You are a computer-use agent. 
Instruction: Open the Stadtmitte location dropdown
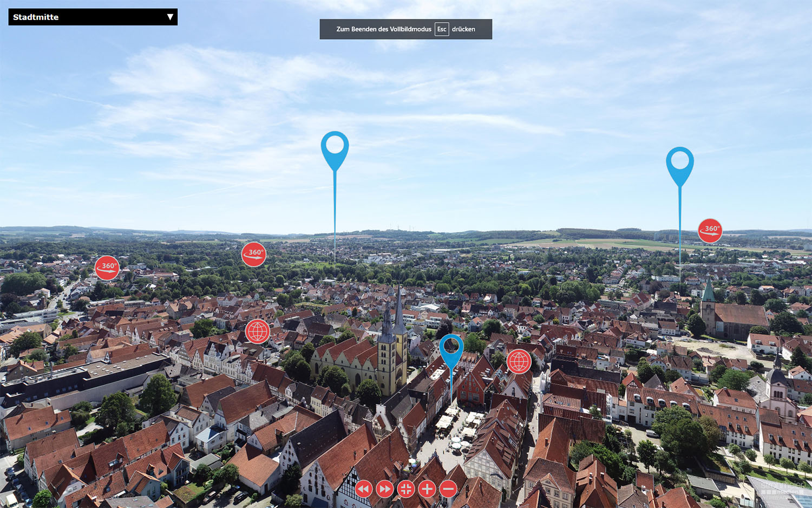point(93,17)
